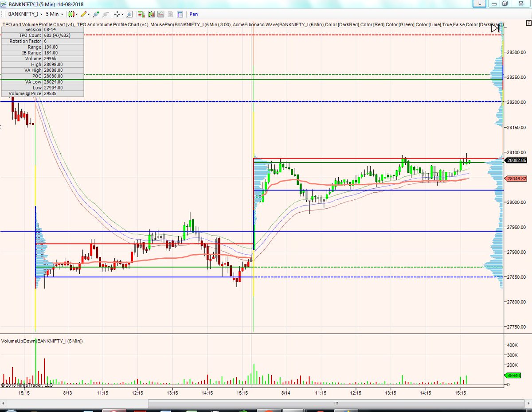This screenshot has width=532, height=412.
Task: Minimize the chart window
Action: coord(494,4)
